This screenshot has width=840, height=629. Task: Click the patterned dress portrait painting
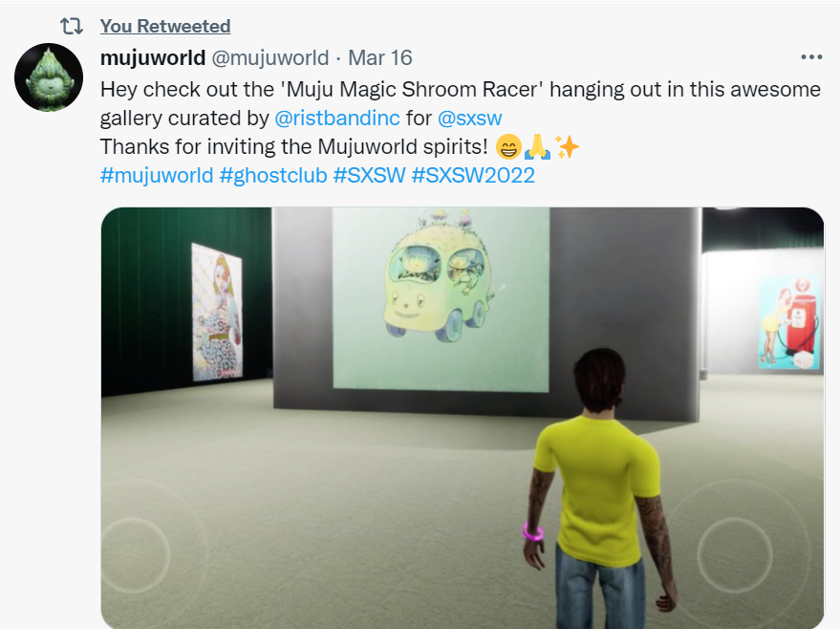(218, 313)
